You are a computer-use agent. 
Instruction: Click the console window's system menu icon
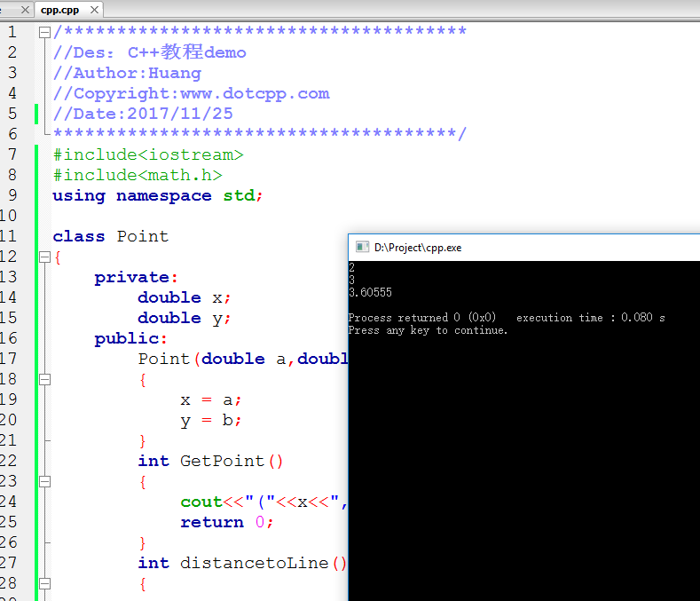click(x=361, y=248)
